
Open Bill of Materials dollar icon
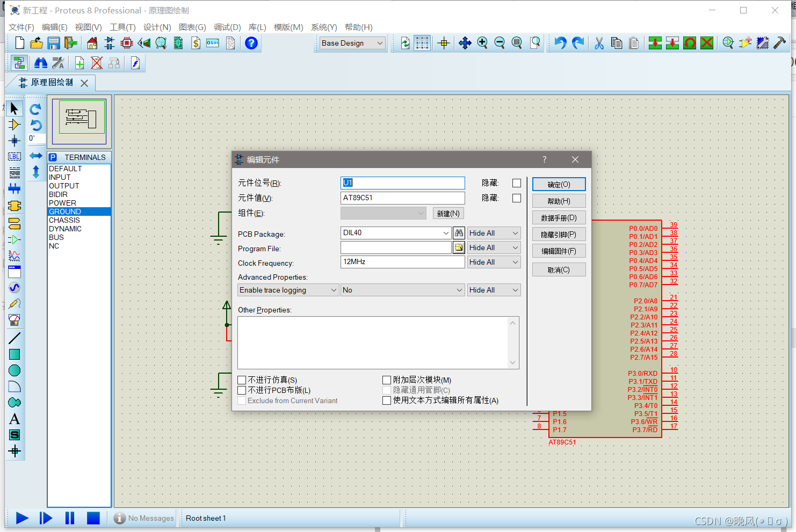196,43
